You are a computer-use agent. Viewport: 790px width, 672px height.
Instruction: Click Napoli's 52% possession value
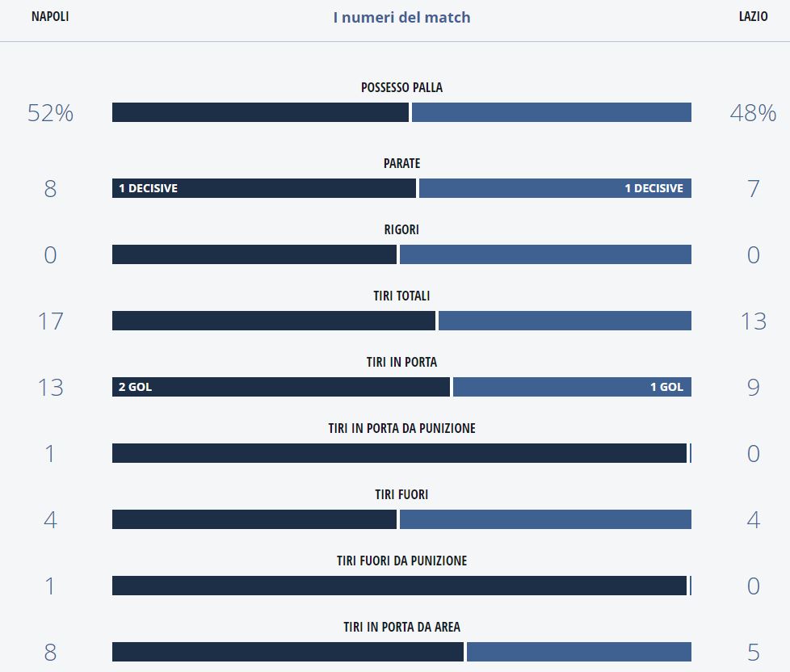tap(50, 113)
